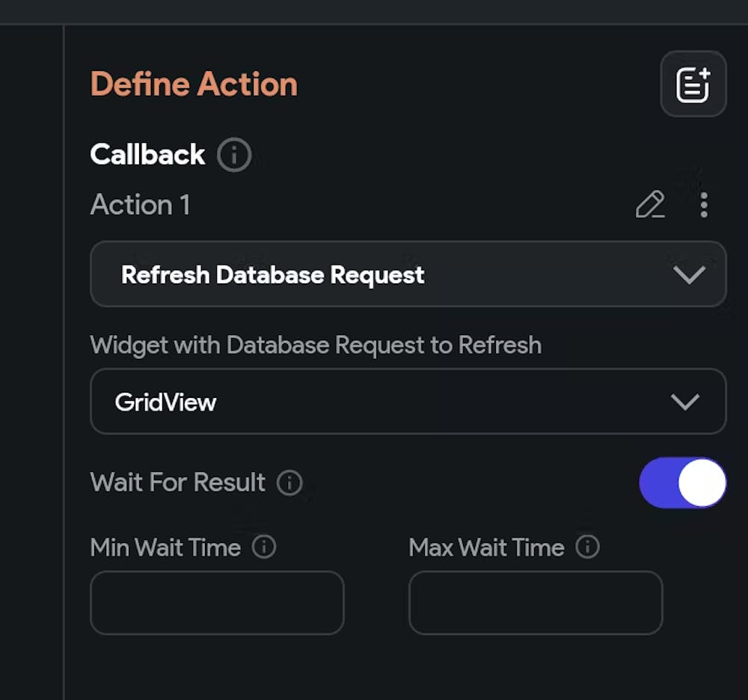This screenshot has height=700, width=748.
Task: Click the chevron on the action type dropdown
Action: 688,274
